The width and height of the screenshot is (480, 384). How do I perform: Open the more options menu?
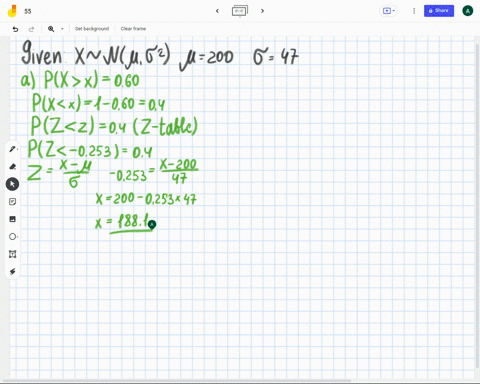pos(414,11)
